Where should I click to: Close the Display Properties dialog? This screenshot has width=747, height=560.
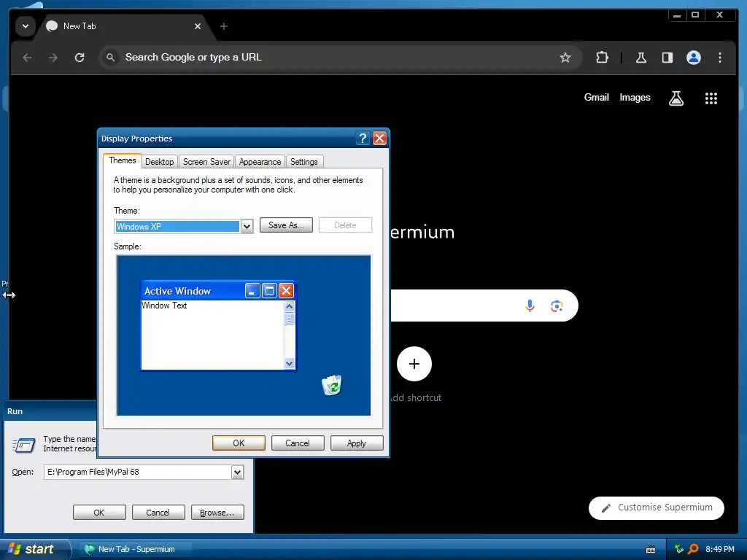(379, 139)
